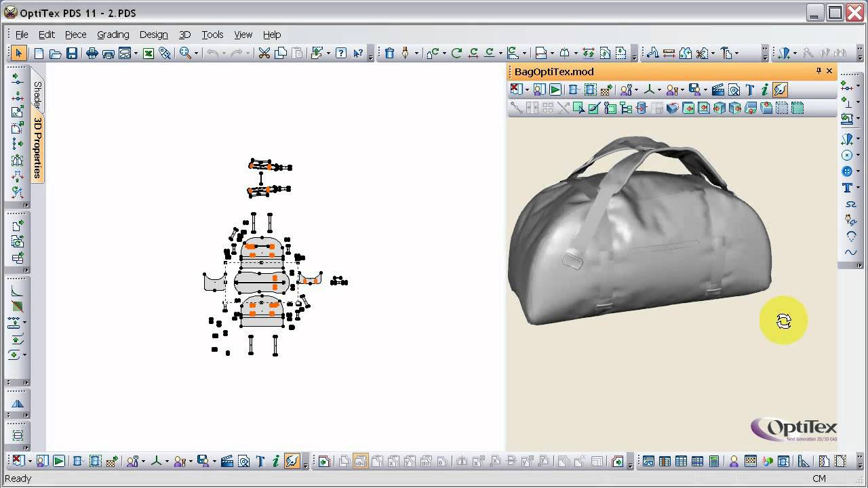Expand main toolbar overflow options
Screen dimensions: 868x488
point(370,54)
